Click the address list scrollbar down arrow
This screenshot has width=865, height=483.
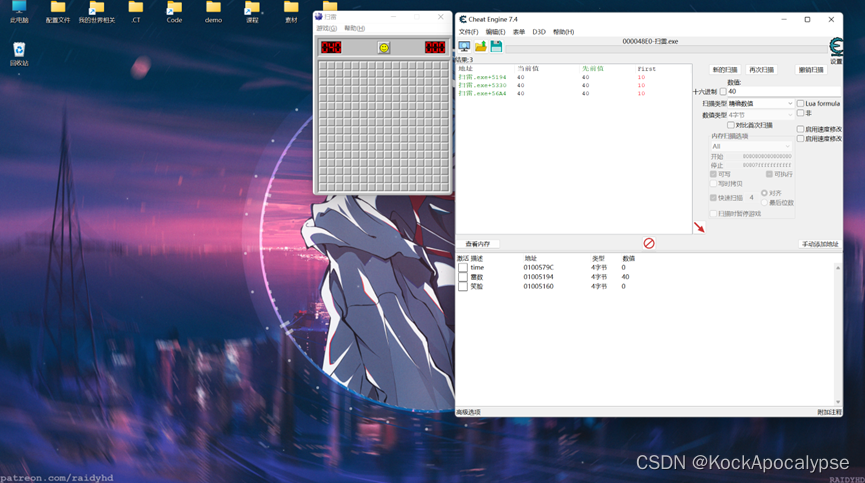(x=838, y=402)
